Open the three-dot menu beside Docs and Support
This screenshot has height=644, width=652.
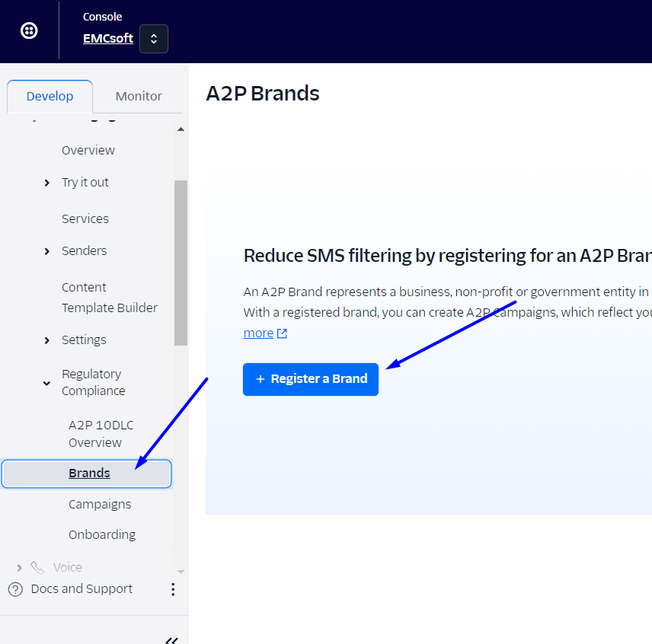(x=173, y=589)
